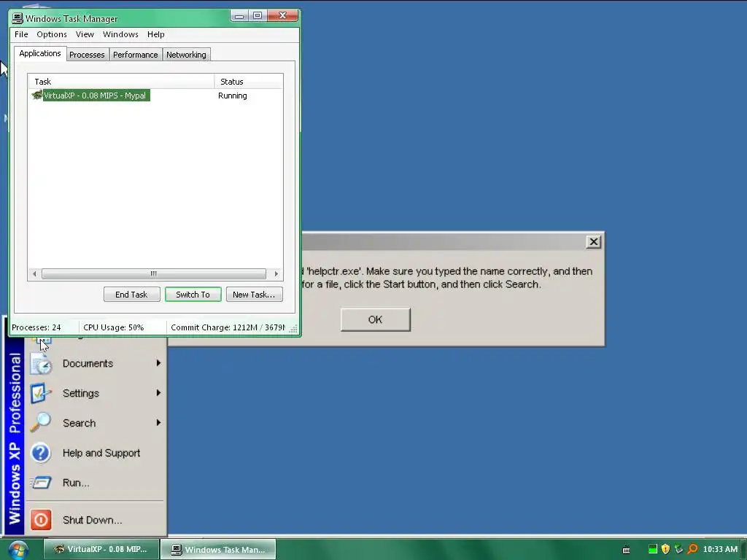
Task: Click the orange magnifier tray icon
Action: coord(692,549)
